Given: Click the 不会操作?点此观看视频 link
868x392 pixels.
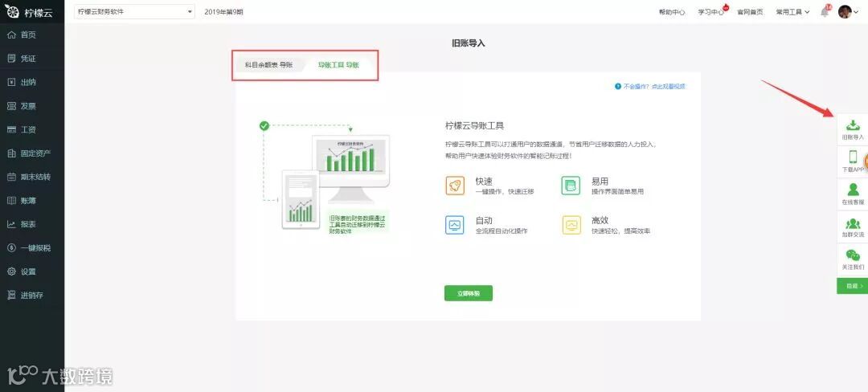Looking at the screenshot, I should tap(650, 86).
